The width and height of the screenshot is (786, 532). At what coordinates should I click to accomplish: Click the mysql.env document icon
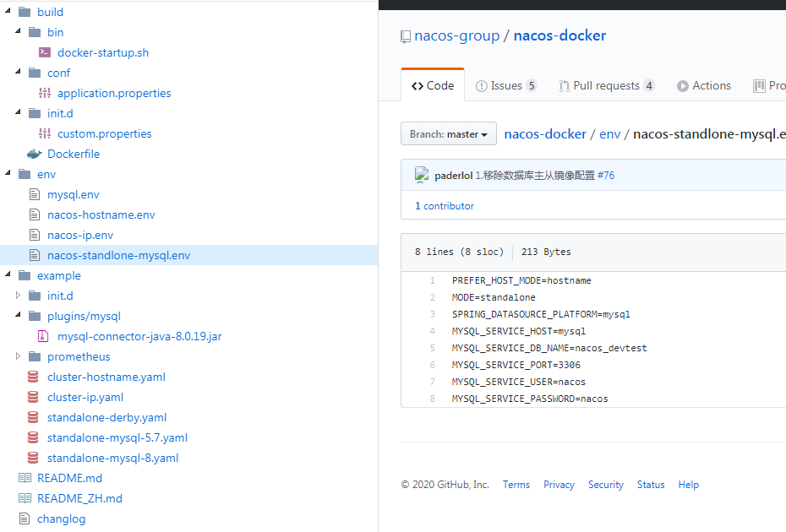(34, 194)
